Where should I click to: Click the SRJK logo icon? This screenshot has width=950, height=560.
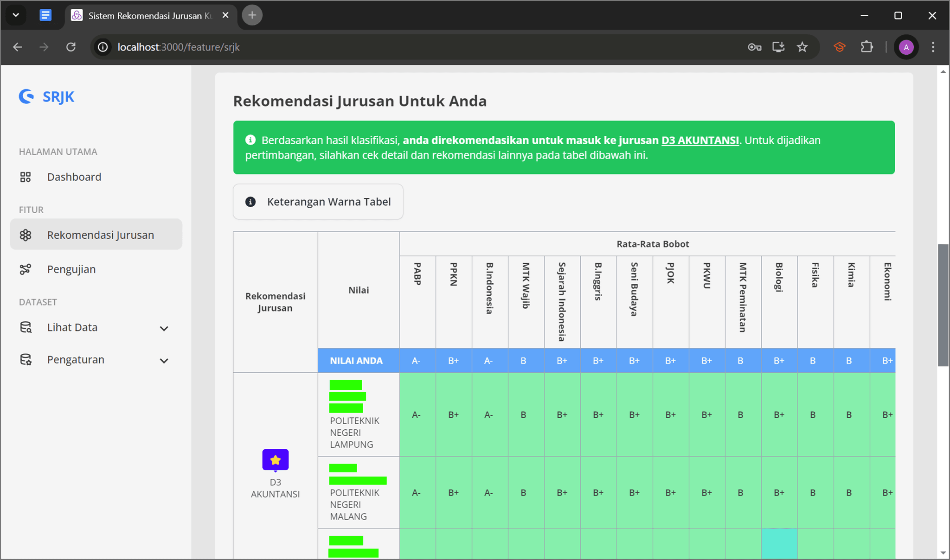(x=26, y=96)
